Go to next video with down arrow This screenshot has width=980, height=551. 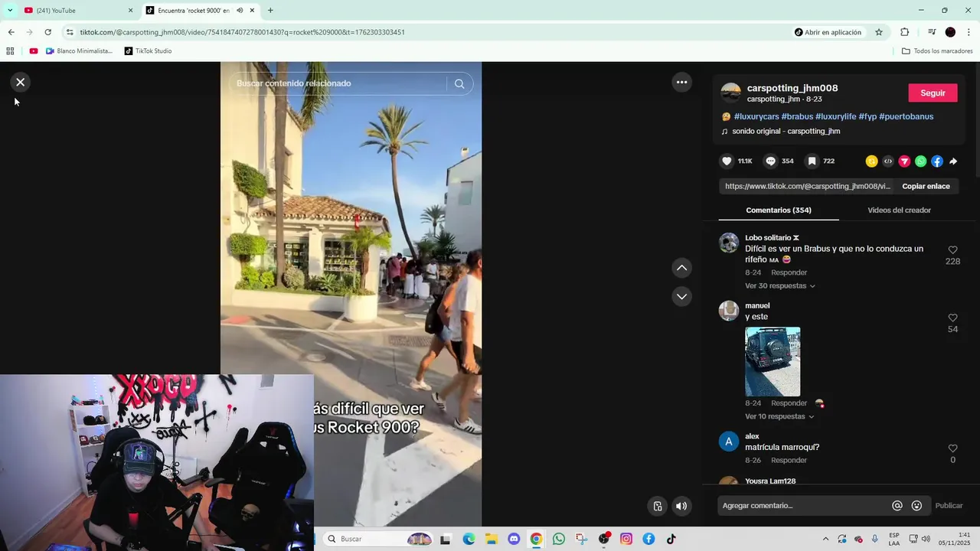[681, 296]
